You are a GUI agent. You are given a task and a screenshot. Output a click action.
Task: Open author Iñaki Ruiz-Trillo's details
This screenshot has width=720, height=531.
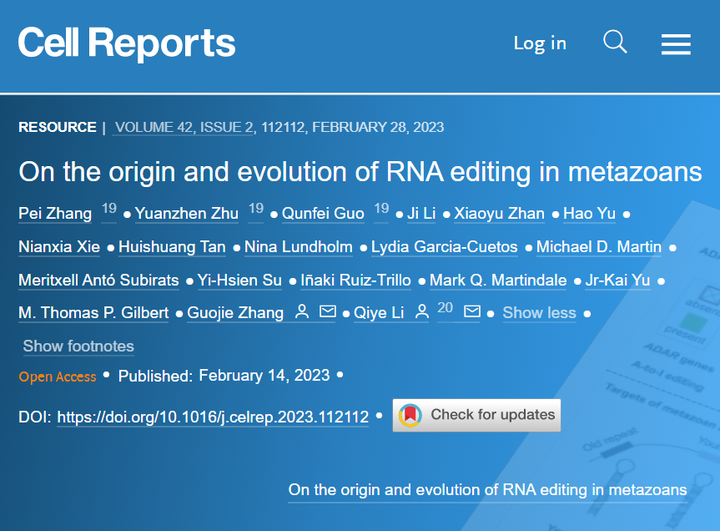click(x=357, y=280)
